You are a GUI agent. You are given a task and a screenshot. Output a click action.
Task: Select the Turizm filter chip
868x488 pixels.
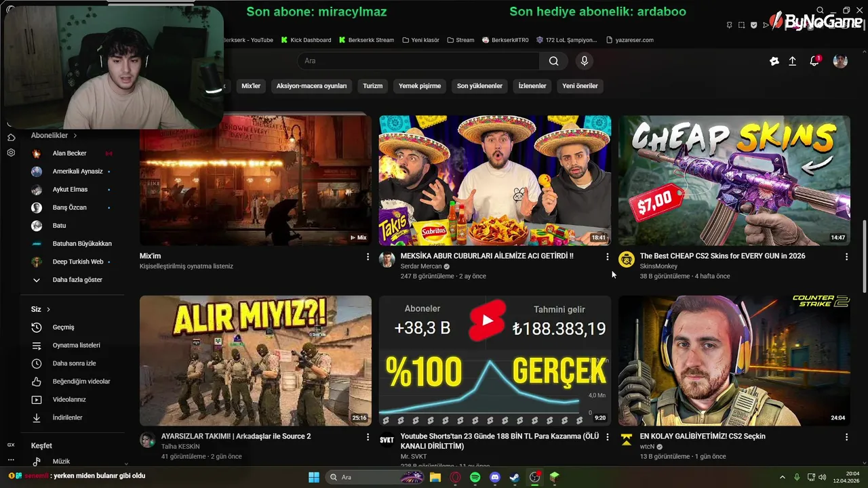click(372, 86)
